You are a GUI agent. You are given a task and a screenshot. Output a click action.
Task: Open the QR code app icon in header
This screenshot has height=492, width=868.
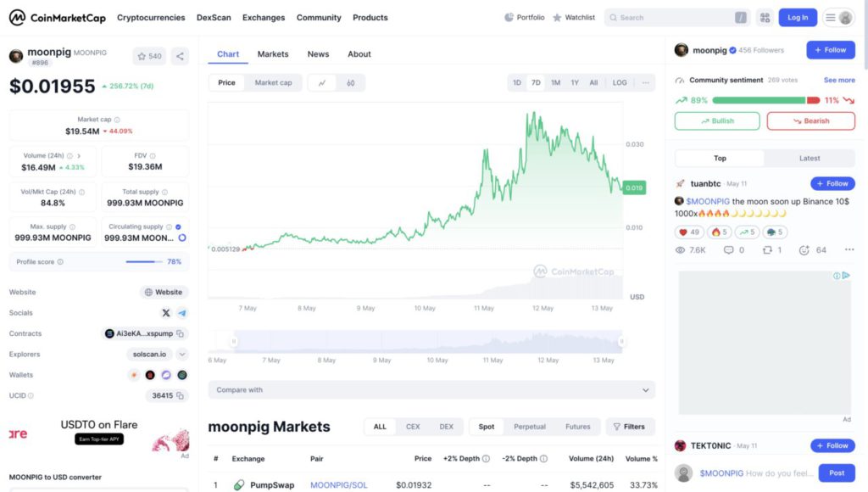pos(765,18)
